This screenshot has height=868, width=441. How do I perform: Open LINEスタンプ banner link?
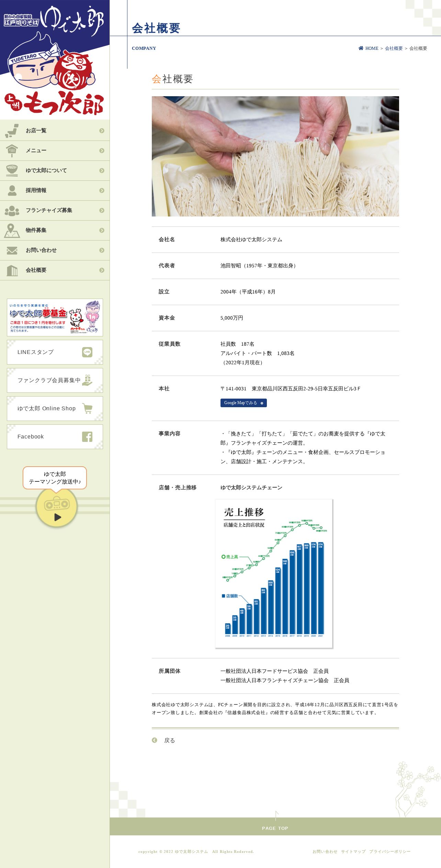coord(55,352)
